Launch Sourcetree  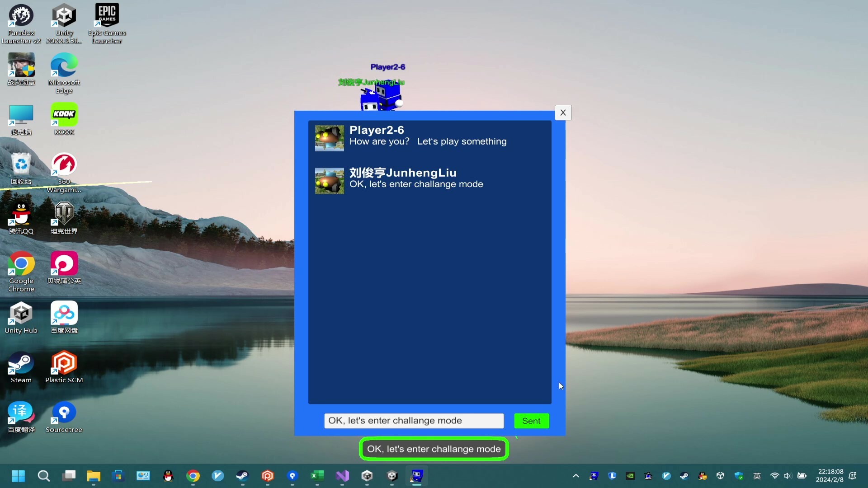(x=64, y=412)
